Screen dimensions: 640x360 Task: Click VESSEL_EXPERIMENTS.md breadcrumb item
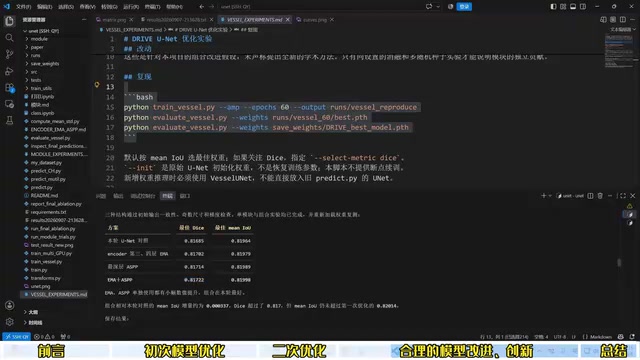(133, 30)
